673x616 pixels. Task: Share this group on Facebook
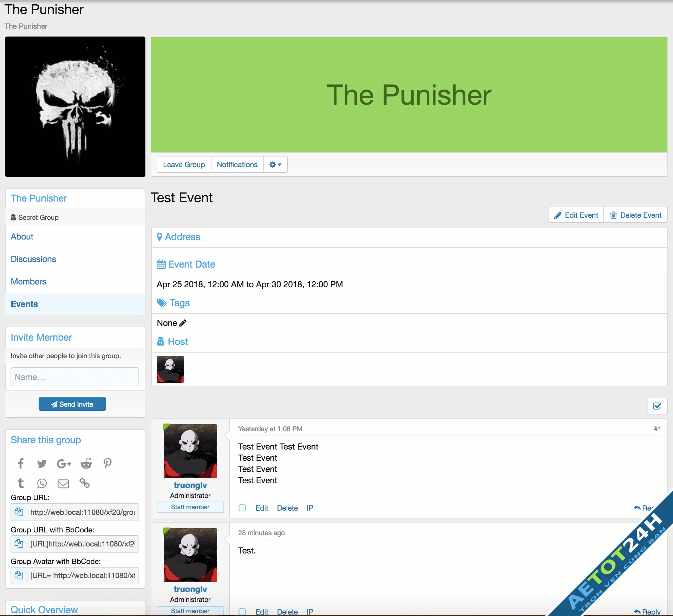[20, 464]
